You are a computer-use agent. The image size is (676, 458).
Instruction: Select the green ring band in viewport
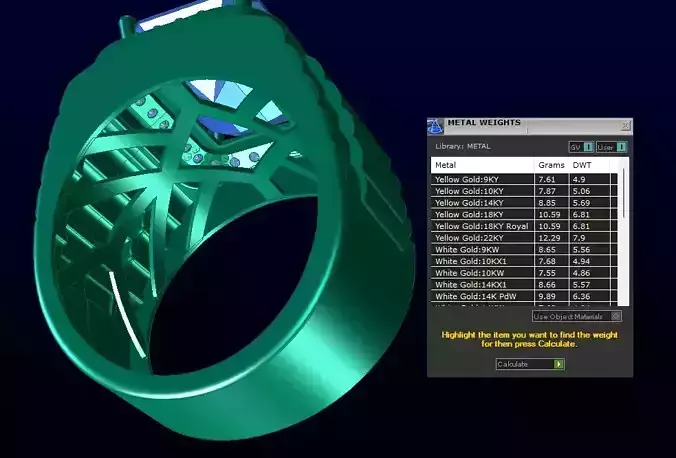tap(328, 336)
